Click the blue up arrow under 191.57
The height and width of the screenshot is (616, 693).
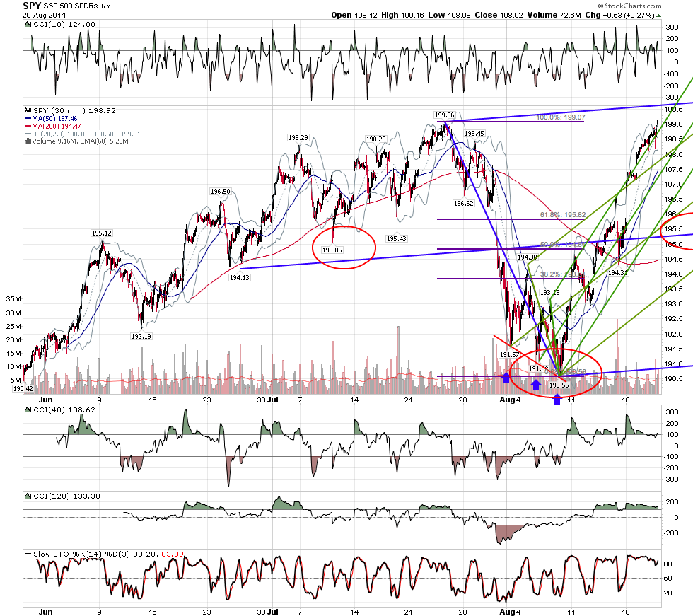(506, 378)
